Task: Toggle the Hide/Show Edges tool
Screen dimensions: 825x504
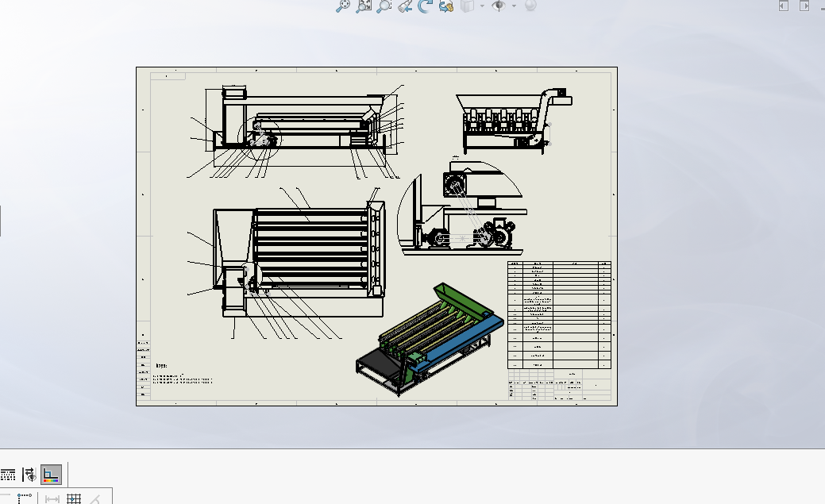Action: pyautogui.click(x=29, y=475)
